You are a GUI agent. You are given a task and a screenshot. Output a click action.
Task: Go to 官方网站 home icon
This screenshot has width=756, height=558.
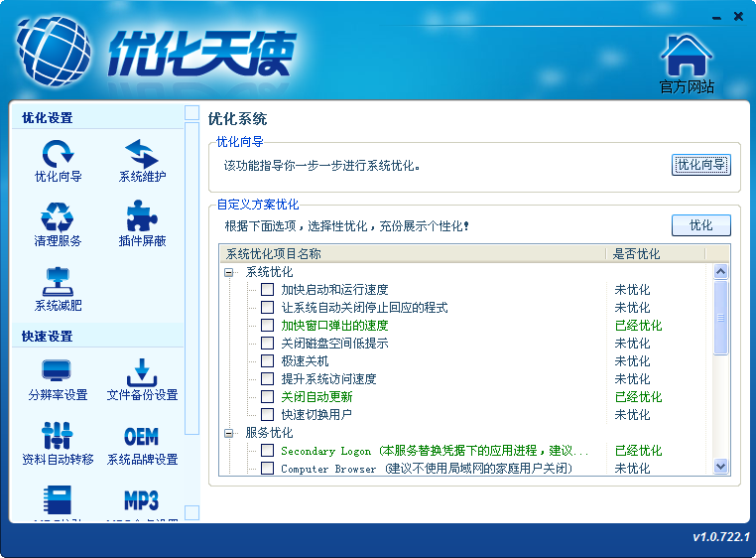687,58
